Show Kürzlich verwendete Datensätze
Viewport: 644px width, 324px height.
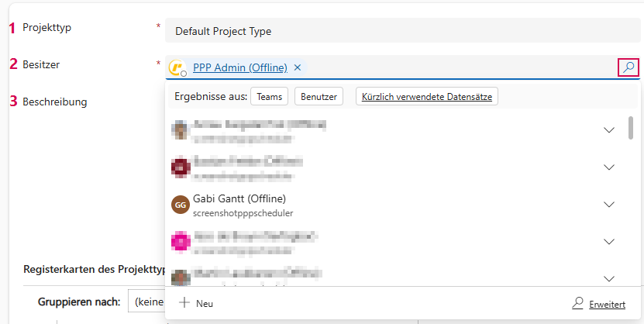pyautogui.click(x=427, y=96)
